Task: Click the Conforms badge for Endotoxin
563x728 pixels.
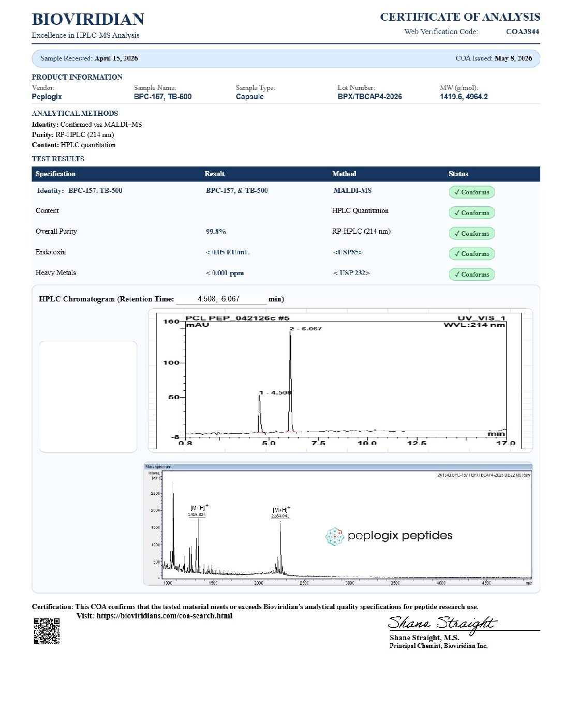Action: click(x=471, y=253)
